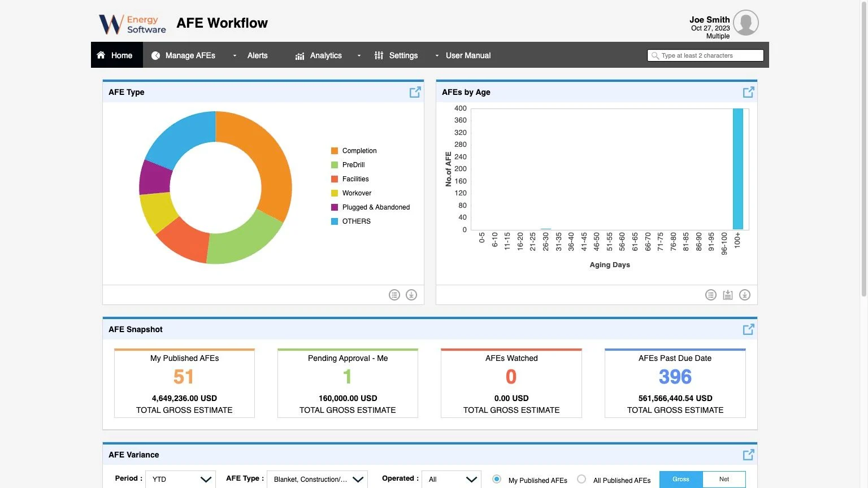Expand the Operated dropdown set to All
The image size is (868, 488).
(450, 479)
